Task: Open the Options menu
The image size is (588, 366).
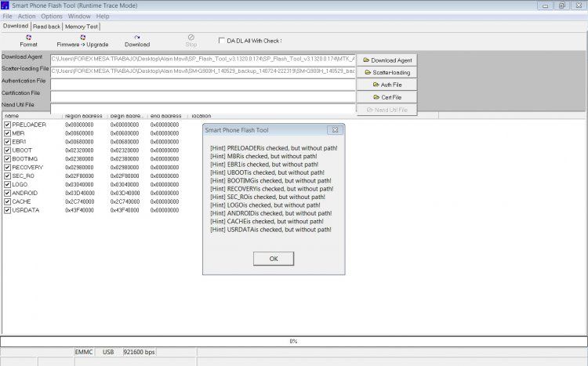Action: [x=52, y=16]
